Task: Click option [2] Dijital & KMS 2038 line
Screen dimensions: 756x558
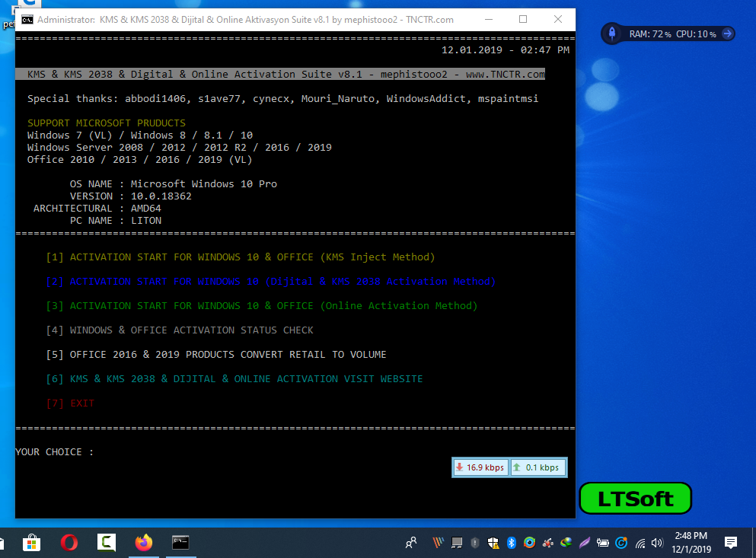Action: click(270, 281)
